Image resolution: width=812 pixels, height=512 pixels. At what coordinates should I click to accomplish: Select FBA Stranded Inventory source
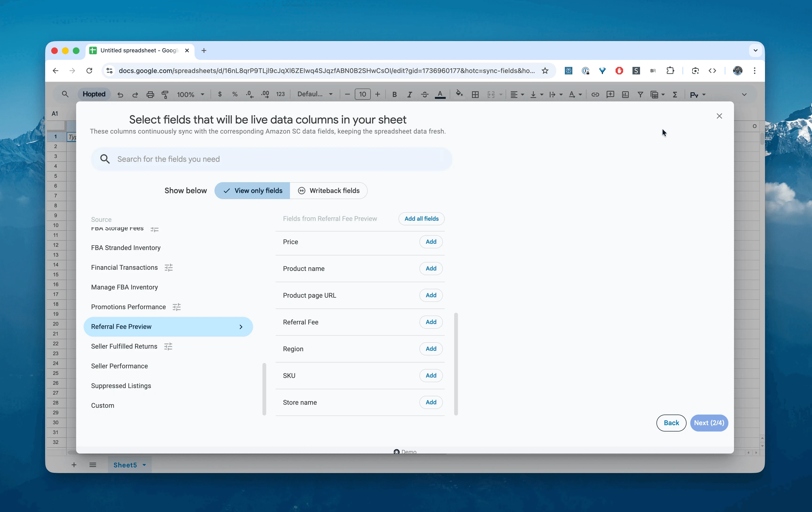pyautogui.click(x=126, y=248)
